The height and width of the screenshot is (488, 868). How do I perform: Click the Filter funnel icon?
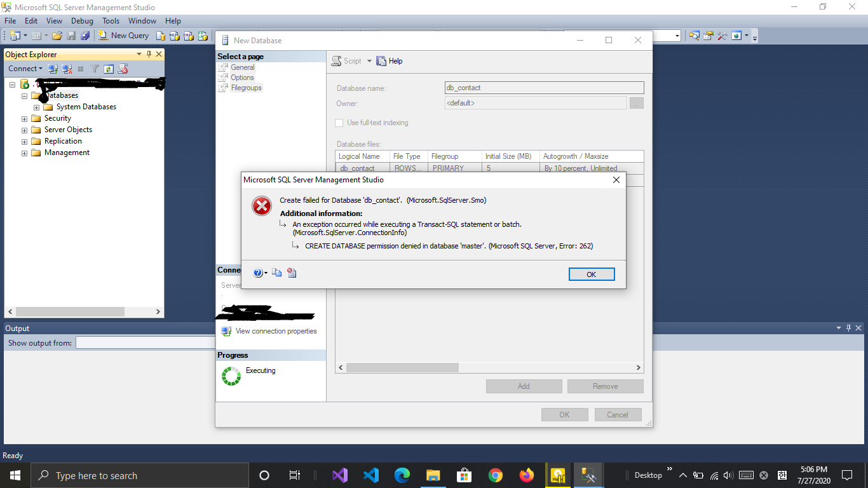(x=95, y=69)
